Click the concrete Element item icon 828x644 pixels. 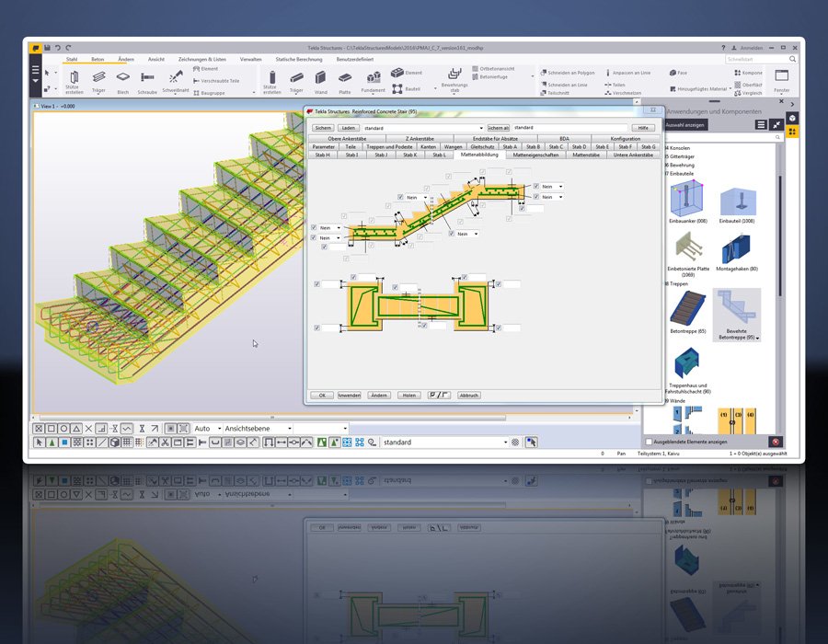point(397,73)
